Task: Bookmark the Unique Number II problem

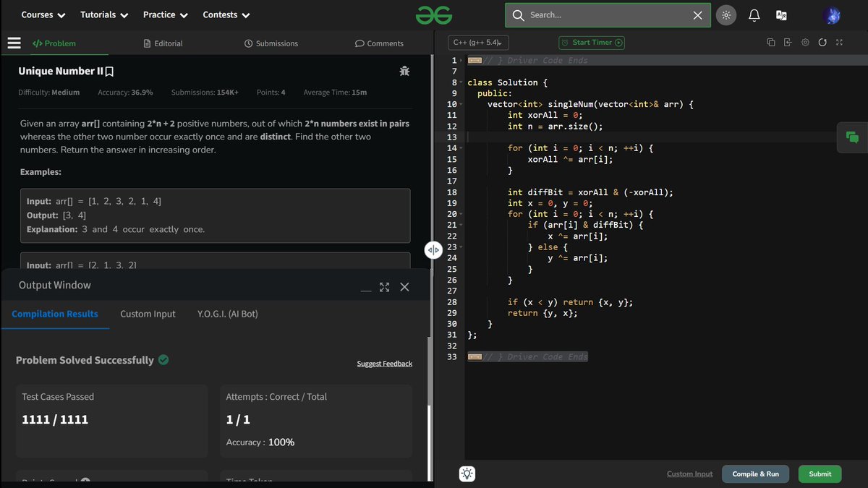Action: pyautogui.click(x=110, y=72)
